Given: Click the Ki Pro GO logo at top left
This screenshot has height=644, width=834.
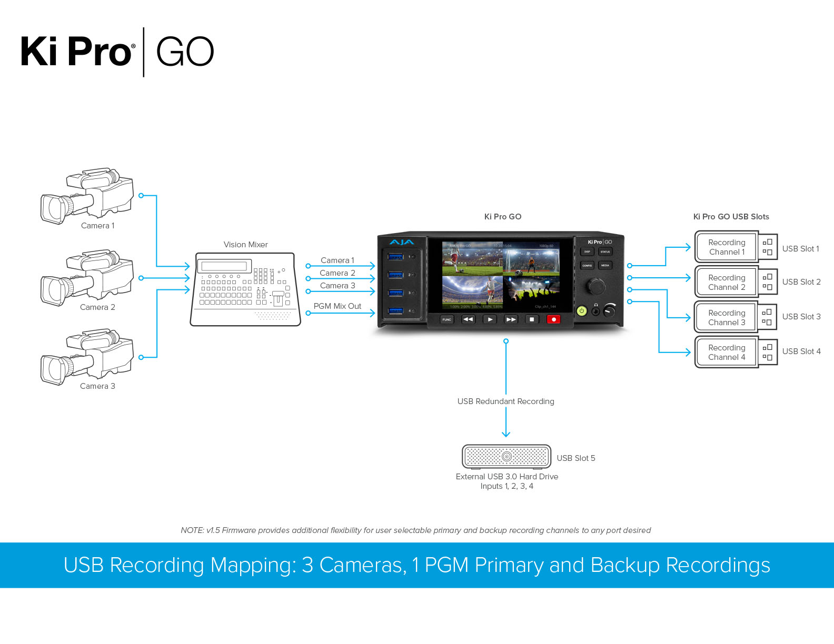Looking at the screenshot, I should click(117, 52).
